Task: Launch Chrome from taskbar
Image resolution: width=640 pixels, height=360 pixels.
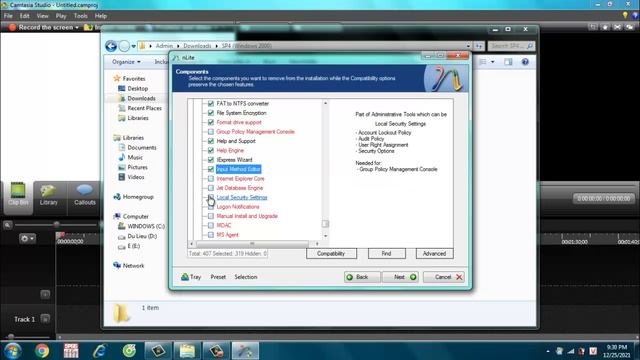Action: pos(42,351)
